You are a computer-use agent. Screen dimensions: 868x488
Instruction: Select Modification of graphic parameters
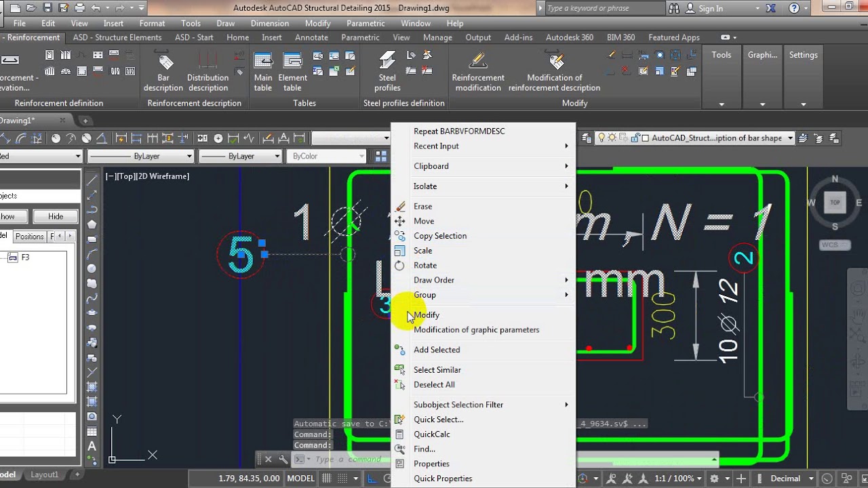[484, 330]
